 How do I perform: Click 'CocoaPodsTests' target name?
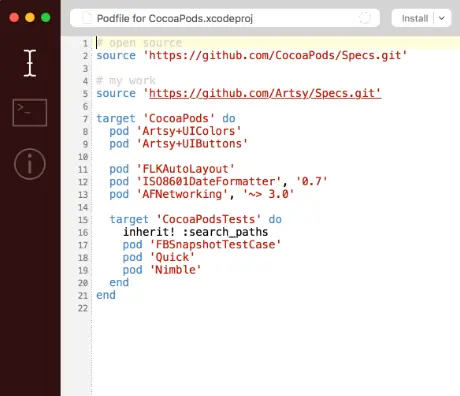209,219
